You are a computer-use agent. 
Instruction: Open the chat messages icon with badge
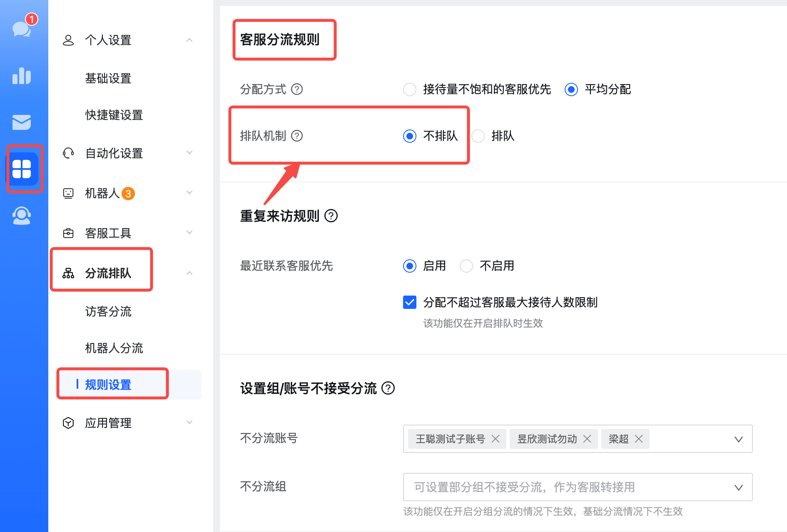coord(22,29)
